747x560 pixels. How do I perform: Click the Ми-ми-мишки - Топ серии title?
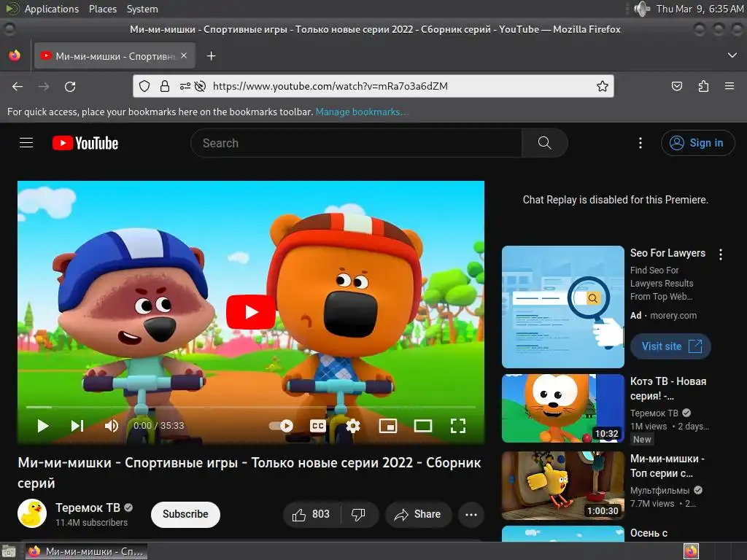pos(667,466)
